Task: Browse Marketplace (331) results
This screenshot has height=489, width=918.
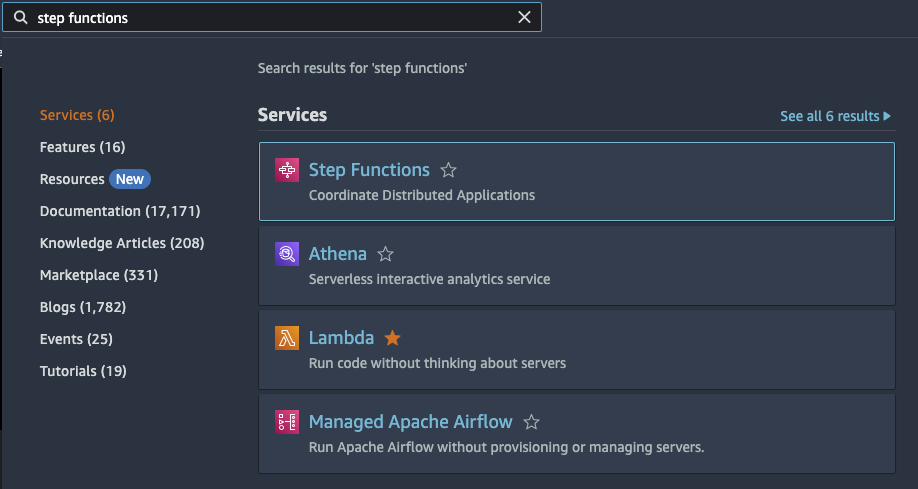Action: tap(99, 275)
